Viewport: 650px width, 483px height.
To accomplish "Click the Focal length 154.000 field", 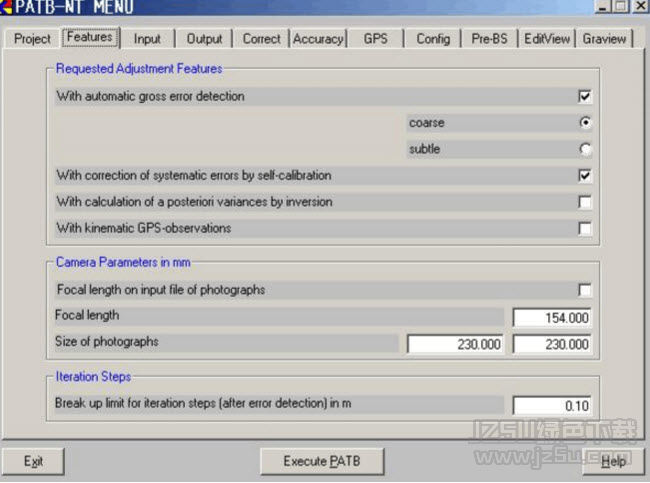I will 552,318.
